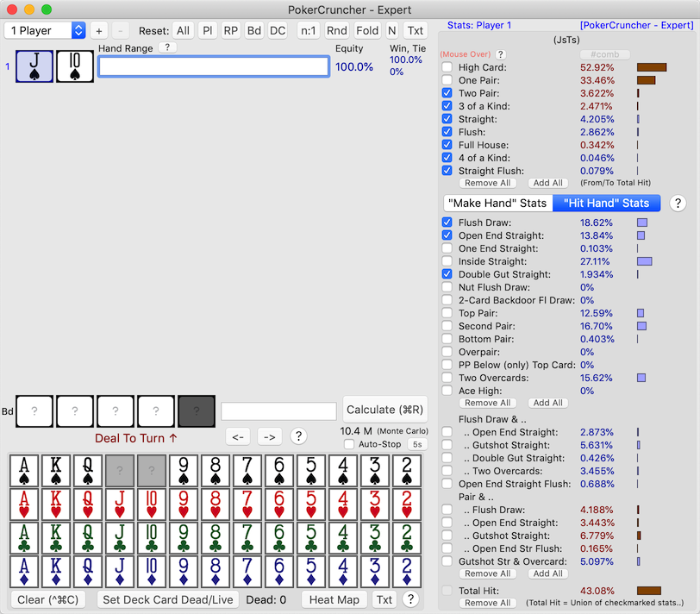Pick the King of hearts from deck
This screenshot has height=614, width=700.
click(56, 504)
